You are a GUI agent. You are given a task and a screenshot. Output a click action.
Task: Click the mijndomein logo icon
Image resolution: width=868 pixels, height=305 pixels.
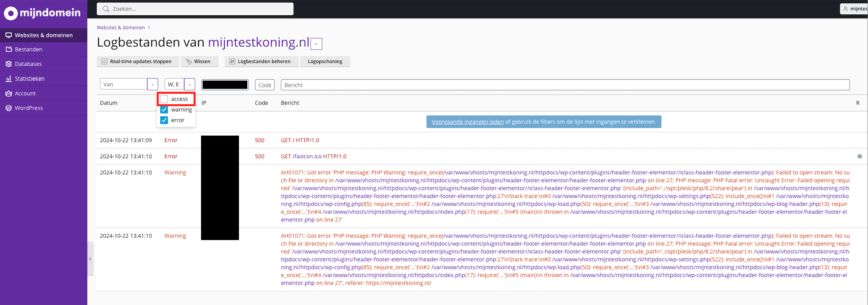(11, 13)
